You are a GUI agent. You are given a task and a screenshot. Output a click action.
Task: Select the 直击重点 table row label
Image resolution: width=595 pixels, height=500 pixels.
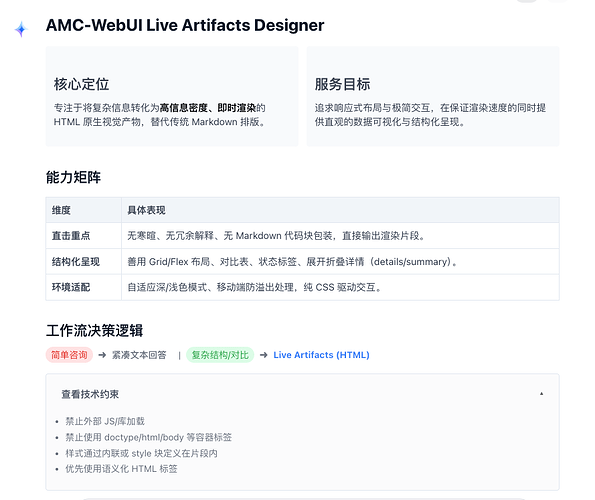71,236
